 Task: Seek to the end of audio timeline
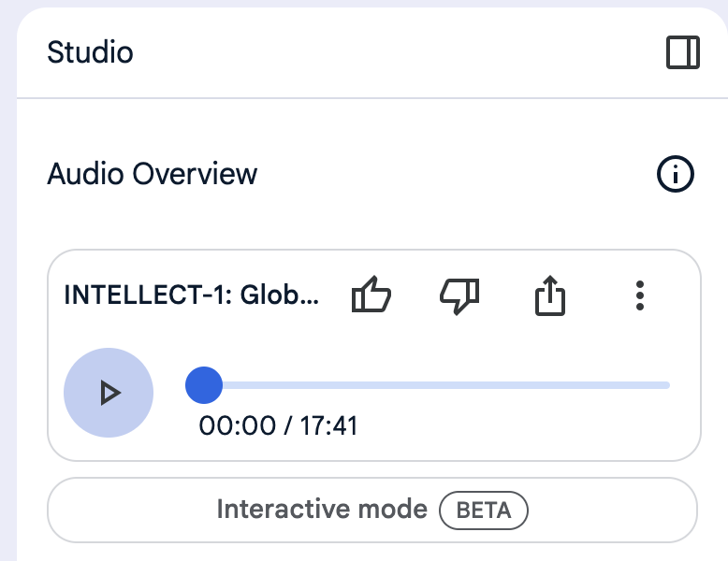coord(667,384)
